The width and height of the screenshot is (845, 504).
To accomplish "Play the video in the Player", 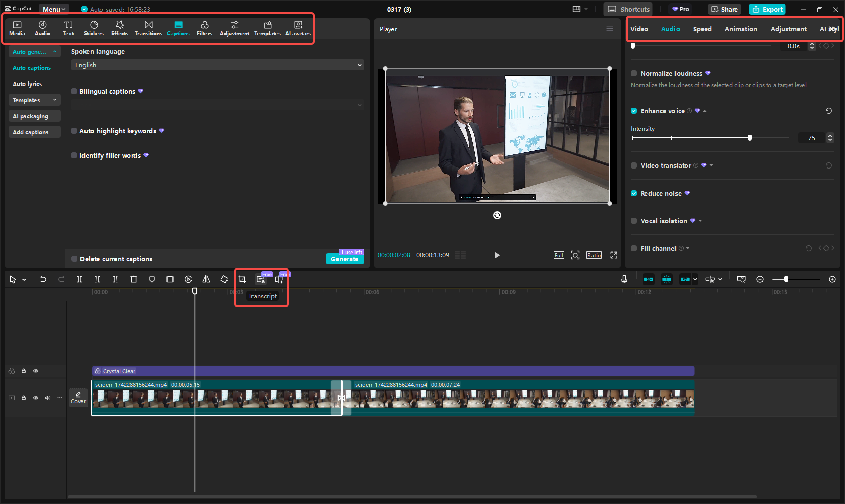I will pos(497,255).
